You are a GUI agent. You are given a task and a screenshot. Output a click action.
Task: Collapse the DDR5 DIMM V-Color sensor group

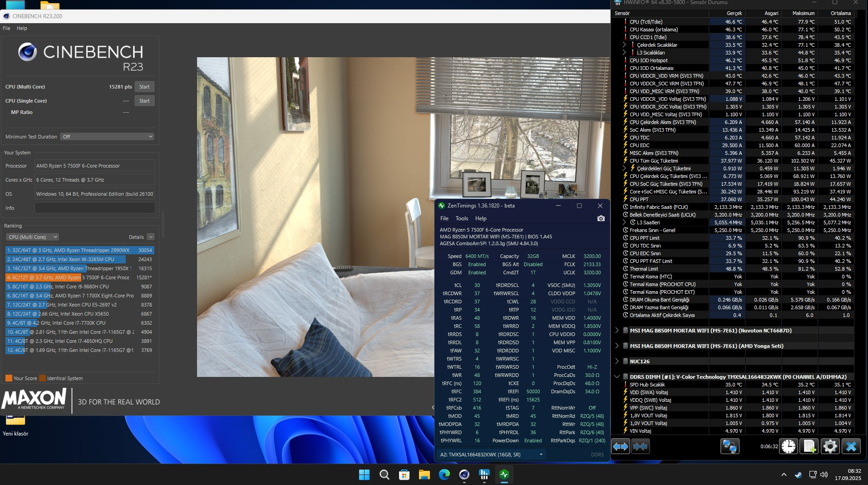point(617,377)
